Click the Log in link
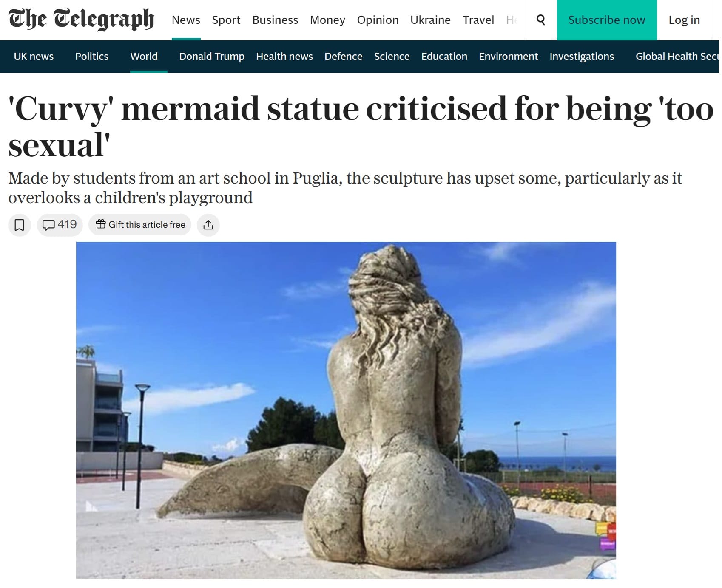This screenshot has width=722, height=588. point(684,20)
